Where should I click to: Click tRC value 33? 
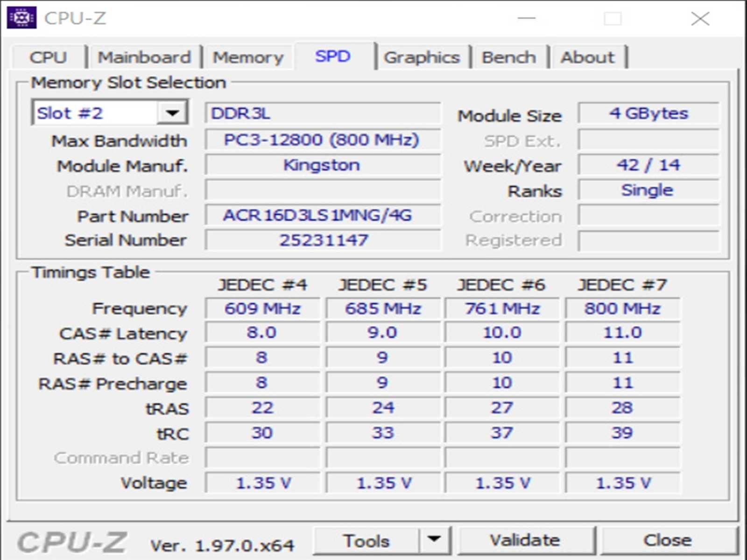pyautogui.click(x=383, y=433)
